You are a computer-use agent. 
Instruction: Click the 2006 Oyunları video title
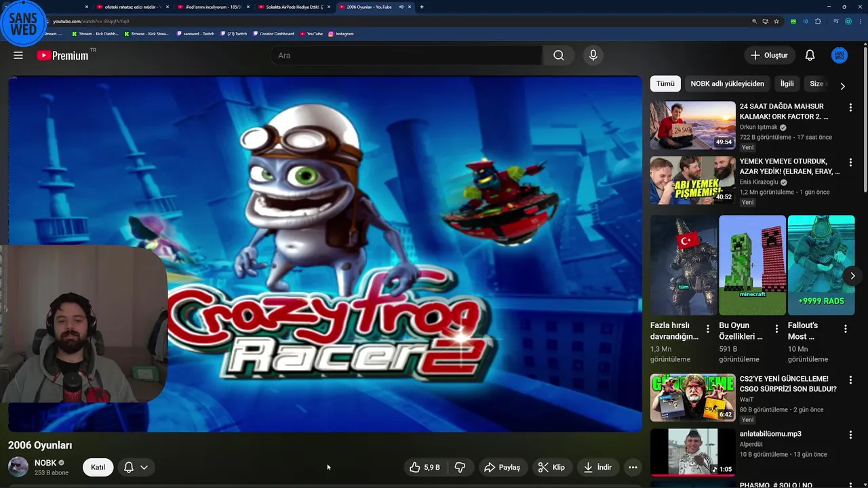(40, 445)
